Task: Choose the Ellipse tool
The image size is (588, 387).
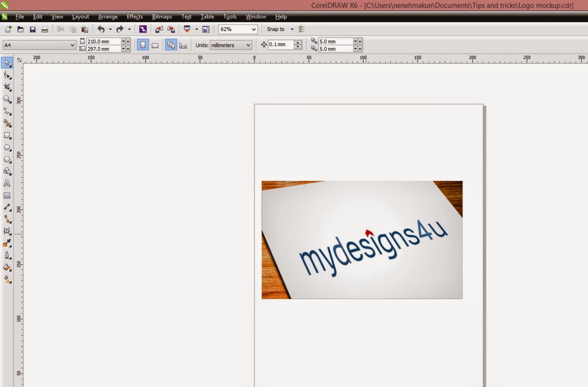Action: click(7, 148)
